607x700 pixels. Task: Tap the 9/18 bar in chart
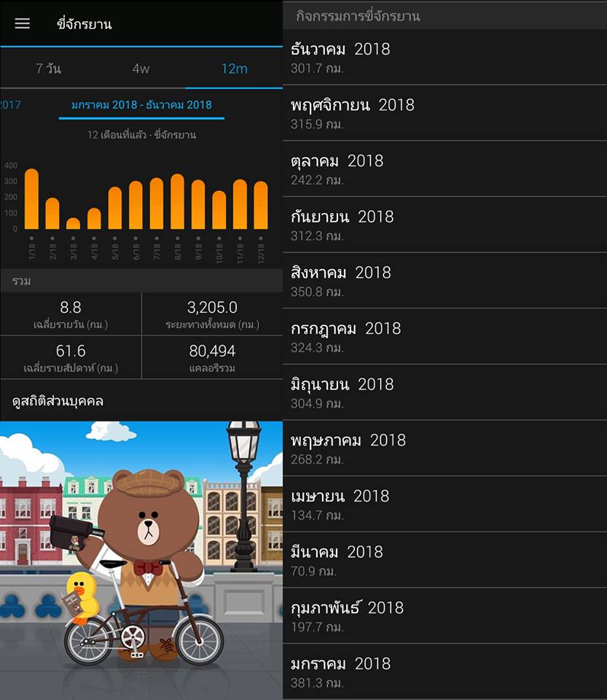coord(198,204)
